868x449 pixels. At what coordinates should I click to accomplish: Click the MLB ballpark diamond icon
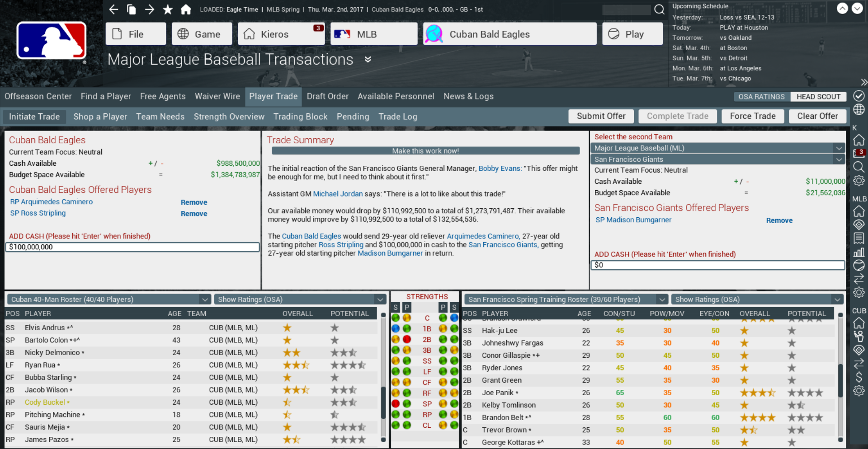pyautogui.click(x=859, y=224)
